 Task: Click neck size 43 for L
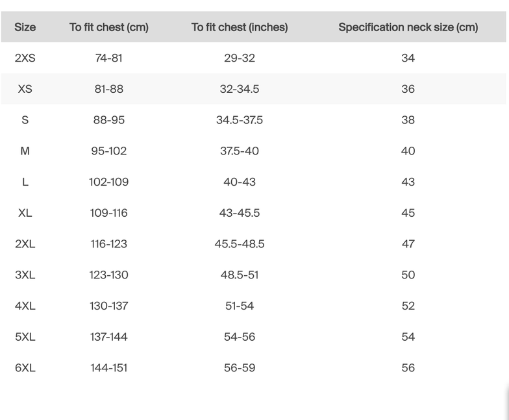[x=408, y=182]
